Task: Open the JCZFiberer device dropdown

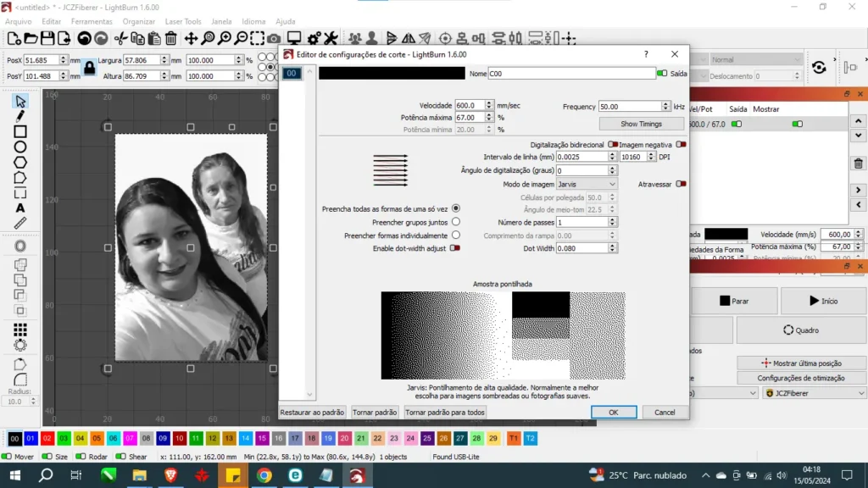Action: 815,393
